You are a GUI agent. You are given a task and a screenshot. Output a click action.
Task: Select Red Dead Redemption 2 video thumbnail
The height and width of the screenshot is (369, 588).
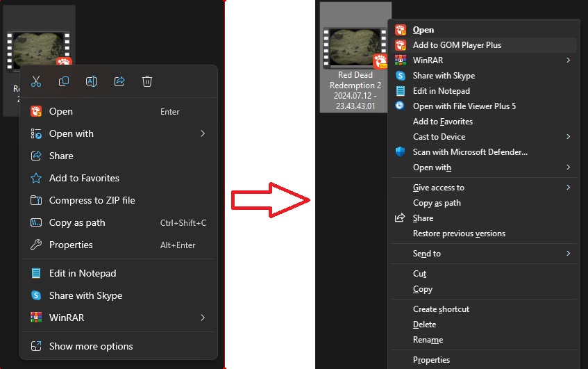(x=355, y=48)
